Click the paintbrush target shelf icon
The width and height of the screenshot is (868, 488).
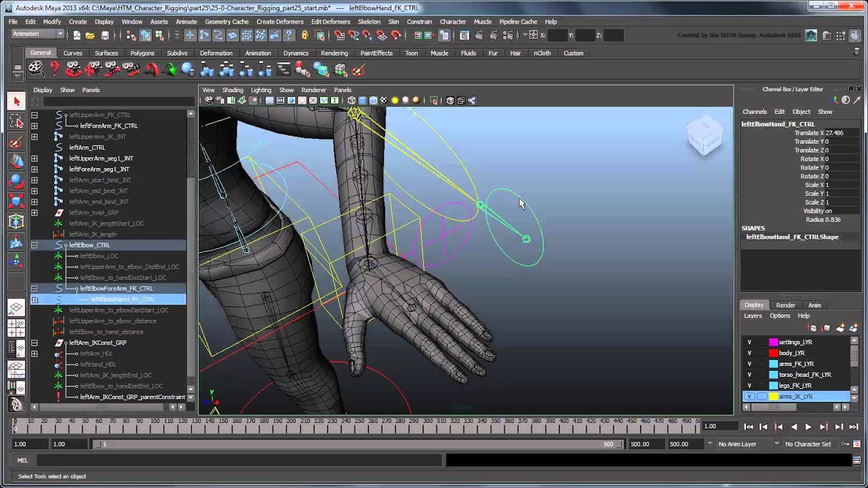pyautogui.click(x=359, y=68)
